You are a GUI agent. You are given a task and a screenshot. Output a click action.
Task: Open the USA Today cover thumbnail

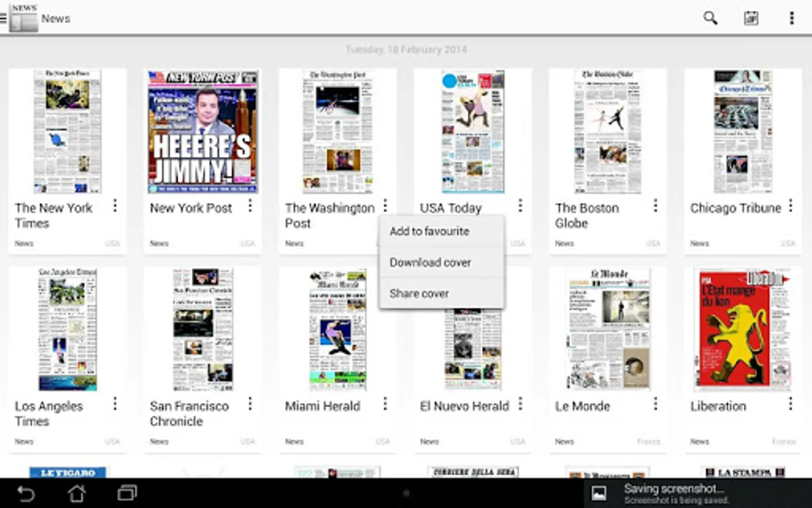pos(473,132)
